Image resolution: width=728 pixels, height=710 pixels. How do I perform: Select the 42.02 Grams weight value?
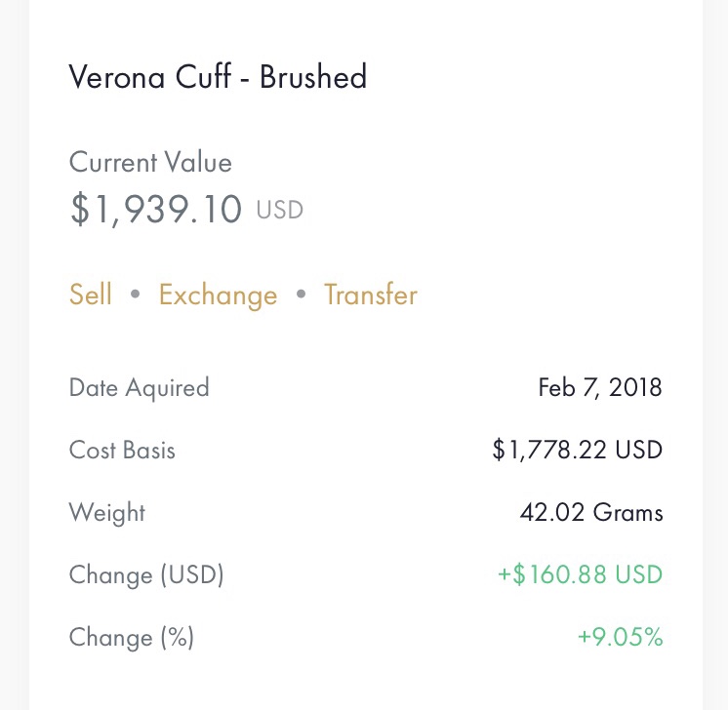[591, 513]
